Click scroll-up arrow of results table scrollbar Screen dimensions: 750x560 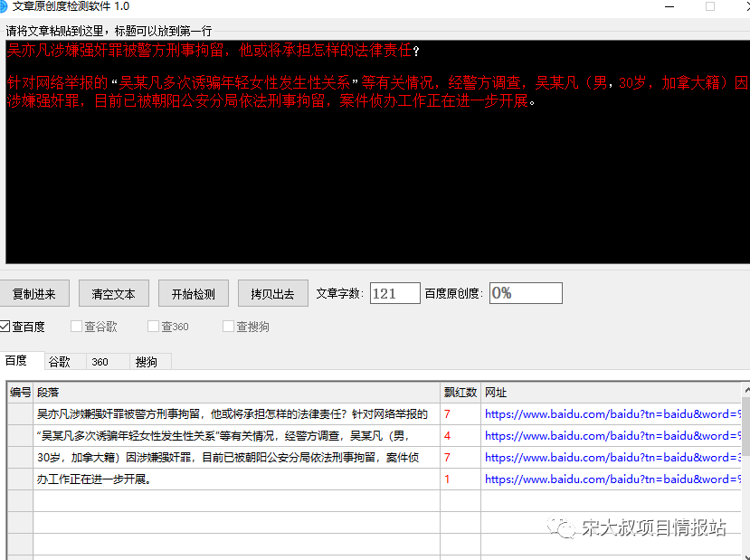(746, 390)
